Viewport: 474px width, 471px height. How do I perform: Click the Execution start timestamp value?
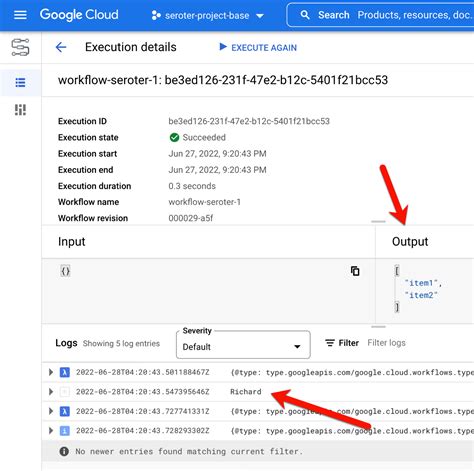tap(217, 154)
